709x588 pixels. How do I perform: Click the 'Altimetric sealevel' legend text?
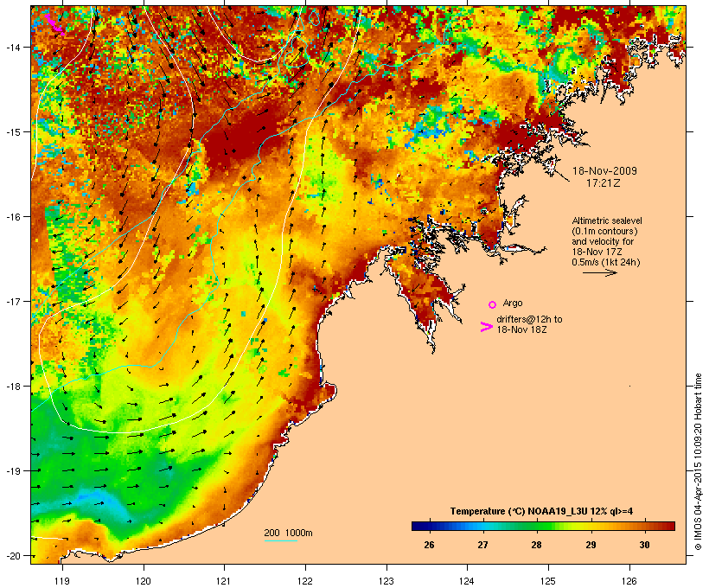[607, 220]
